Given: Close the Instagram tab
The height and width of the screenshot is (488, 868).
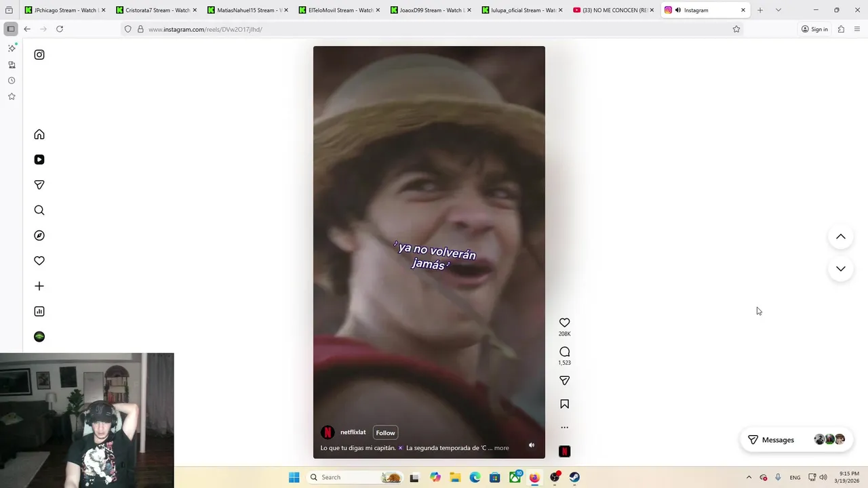Looking at the screenshot, I should point(743,10).
